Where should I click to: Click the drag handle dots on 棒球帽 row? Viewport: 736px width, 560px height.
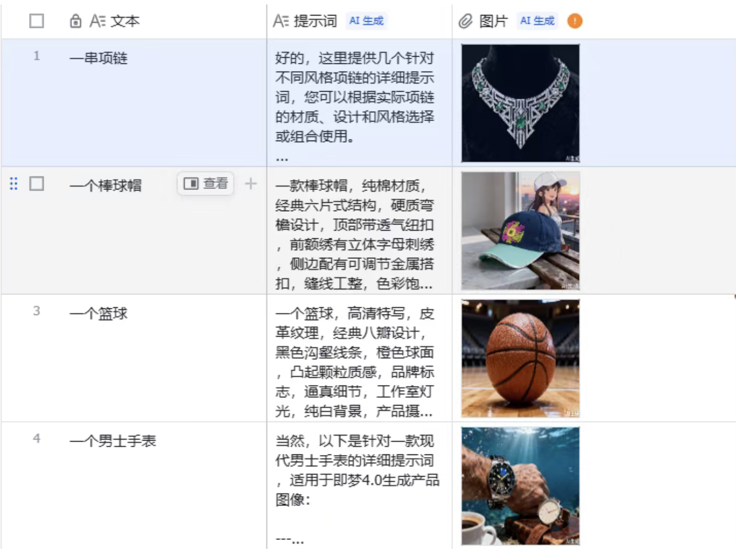tap(14, 183)
